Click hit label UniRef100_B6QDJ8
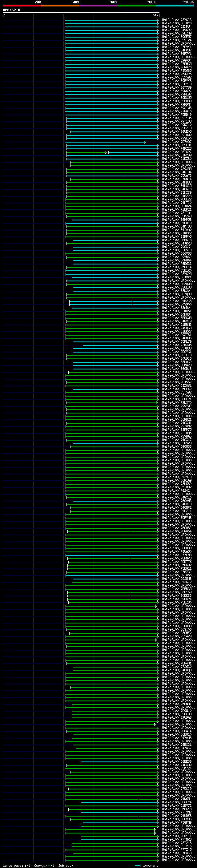This screenshot has height=868, width=197. tap(177, 369)
